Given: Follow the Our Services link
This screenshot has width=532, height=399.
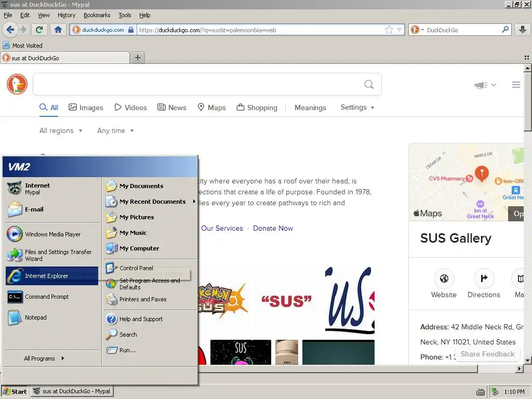Looking at the screenshot, I should (x=222, y=229).
